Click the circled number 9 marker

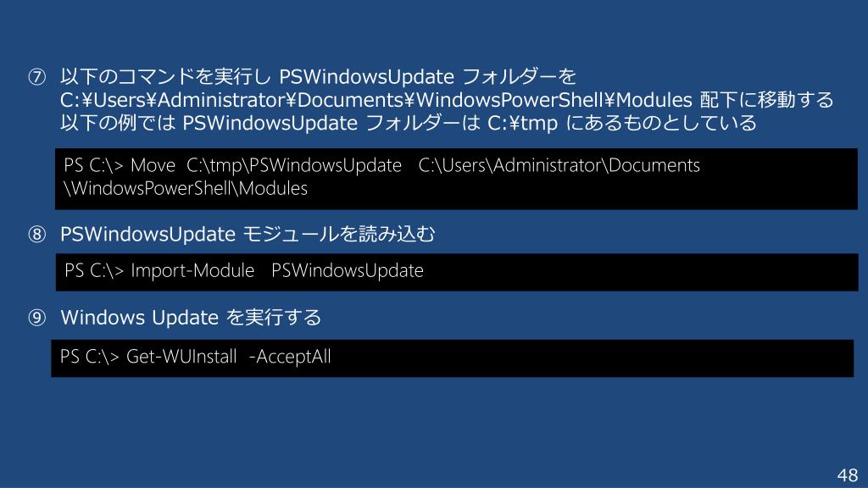[x=37, y=318]
